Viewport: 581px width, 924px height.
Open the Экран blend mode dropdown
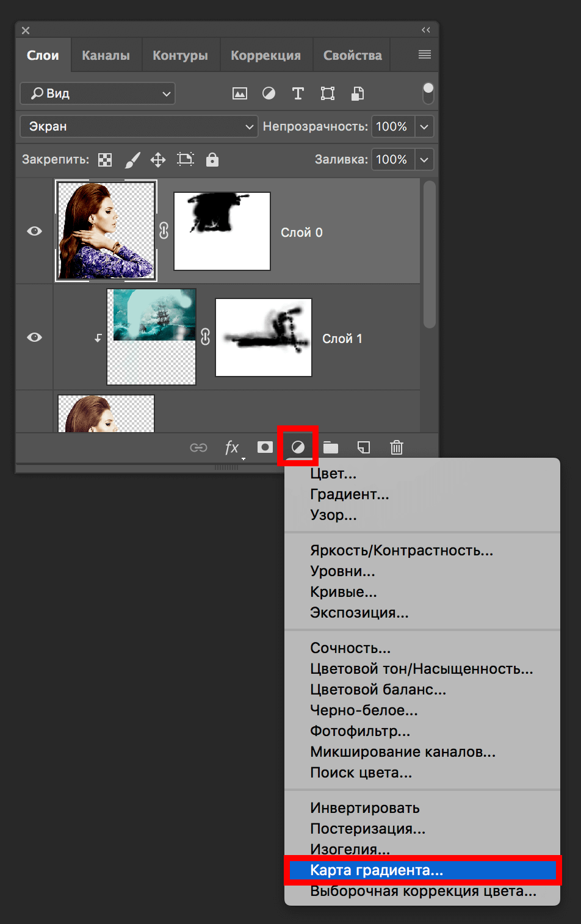coord(139,127)
